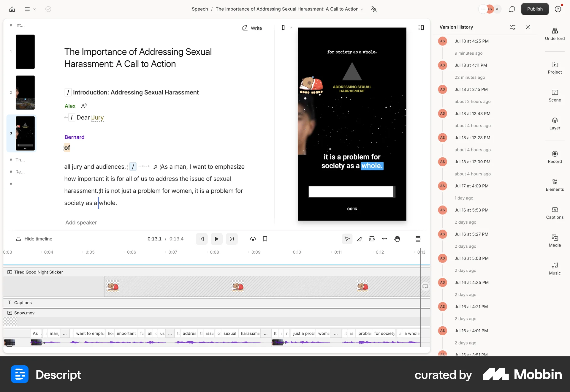The image size is (570, 392).
Task: Open the Underlord AI panel
Action: pos(555,34)
